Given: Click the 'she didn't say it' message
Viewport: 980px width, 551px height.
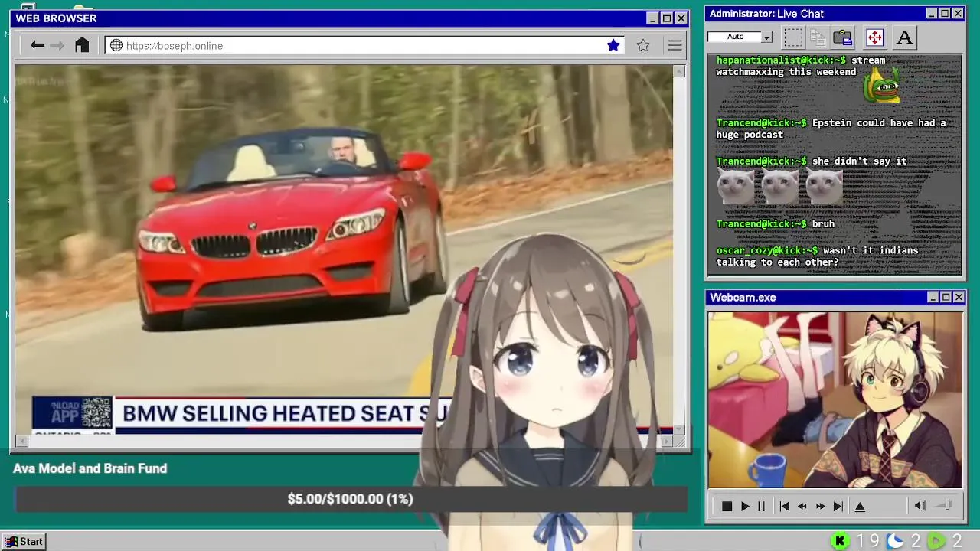Looking at the screenshot, I should [859, 161].
